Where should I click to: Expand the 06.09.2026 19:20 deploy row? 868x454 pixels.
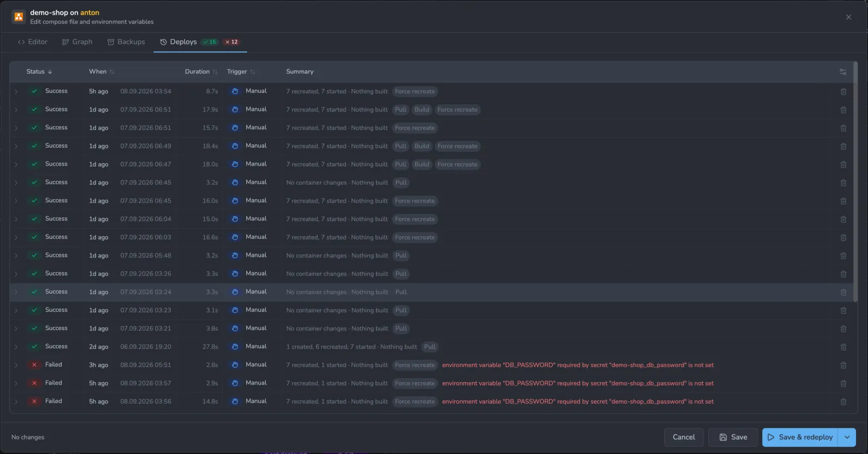point(16,346)
